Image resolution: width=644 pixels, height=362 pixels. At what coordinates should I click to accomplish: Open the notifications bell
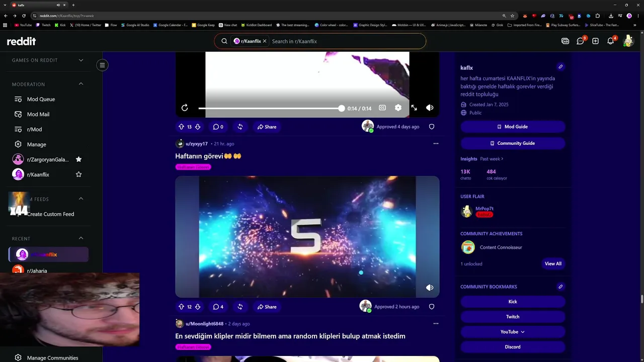[610, 41]
